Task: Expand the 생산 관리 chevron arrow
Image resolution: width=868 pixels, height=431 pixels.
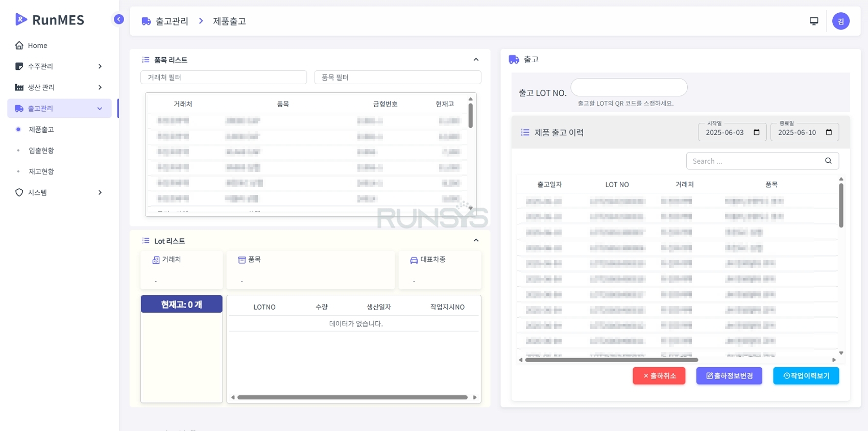Action: (100, 87)
